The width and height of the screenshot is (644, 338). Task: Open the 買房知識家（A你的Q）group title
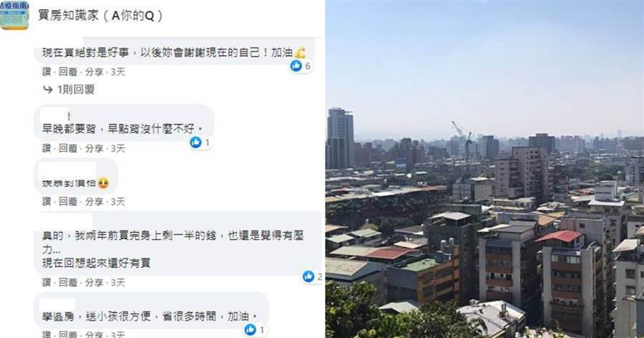tap(101, 16)
